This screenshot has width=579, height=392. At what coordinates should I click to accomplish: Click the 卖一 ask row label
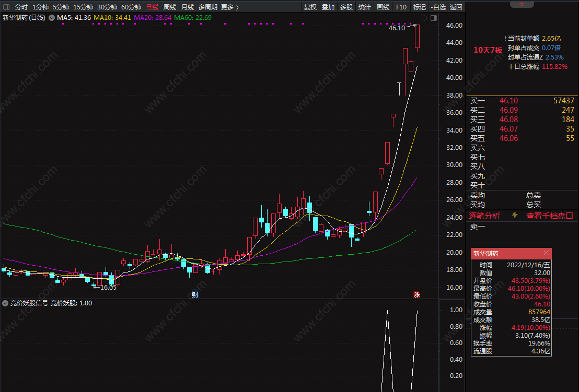point(478,227)
